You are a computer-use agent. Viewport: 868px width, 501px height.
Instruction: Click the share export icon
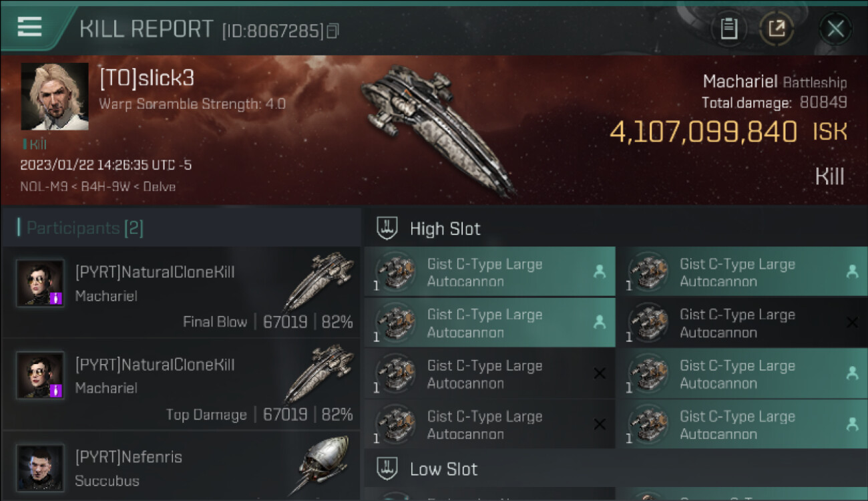(776, 29)
